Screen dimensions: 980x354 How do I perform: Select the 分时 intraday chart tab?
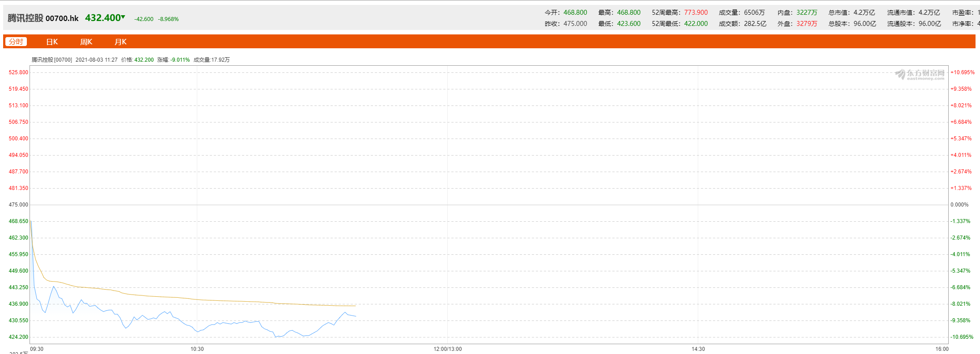pos(16,42)
